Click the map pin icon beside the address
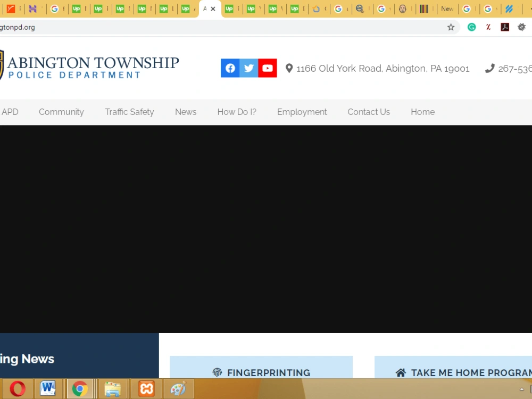532x399 pixels. [x=289, y=68]
